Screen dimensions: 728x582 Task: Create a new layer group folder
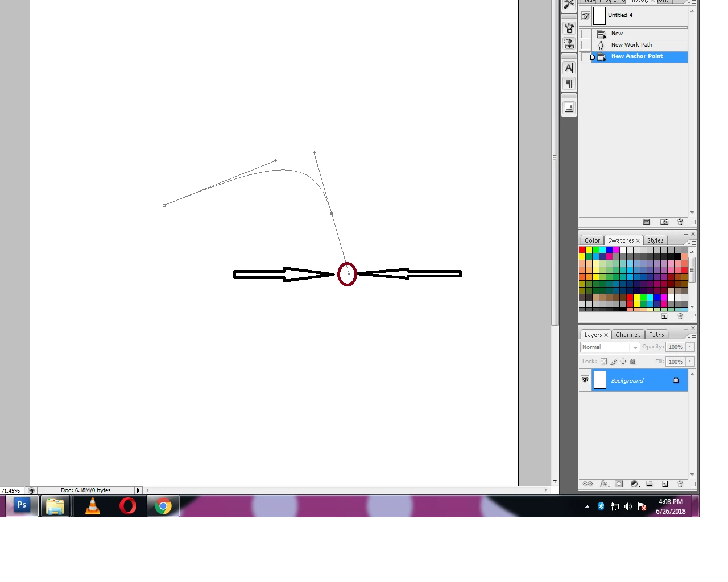(649, 484)
